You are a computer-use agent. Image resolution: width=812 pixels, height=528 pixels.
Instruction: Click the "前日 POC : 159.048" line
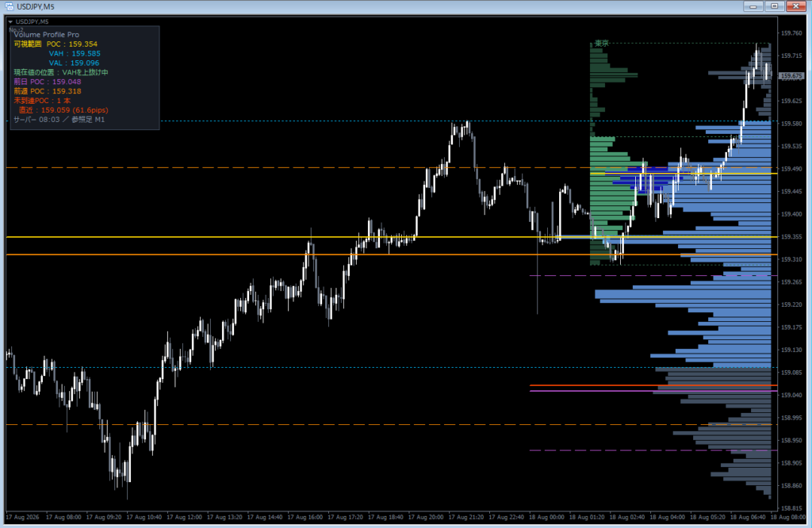pos(48,82)
